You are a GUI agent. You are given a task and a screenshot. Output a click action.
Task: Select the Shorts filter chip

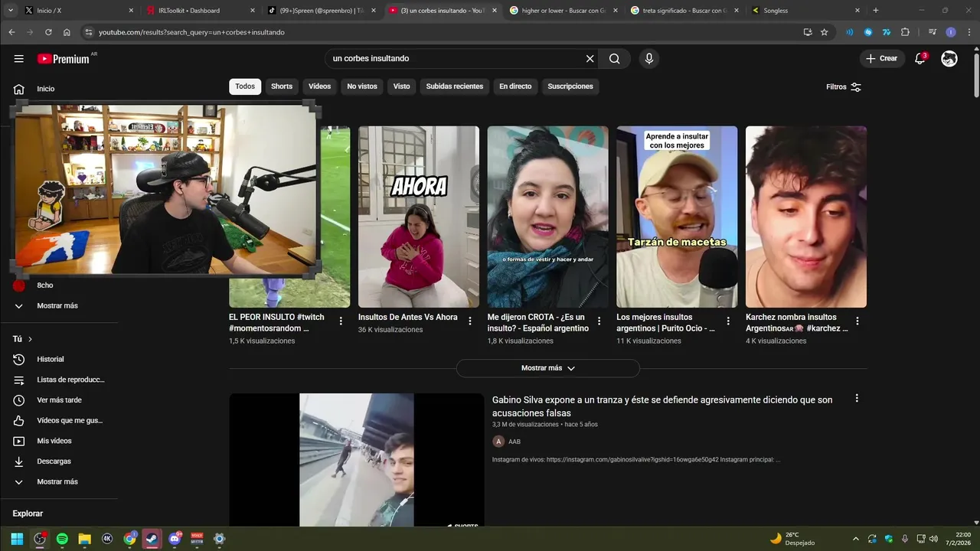(x=282, y=86)
